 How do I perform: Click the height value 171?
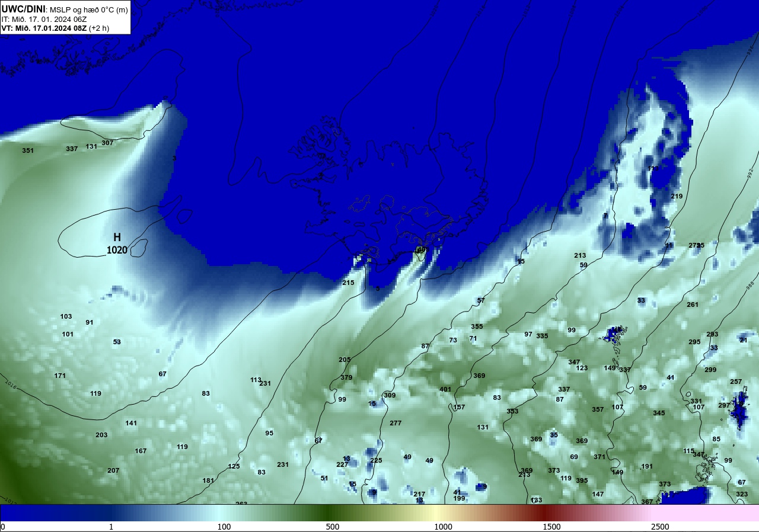(x=60, y=376)
